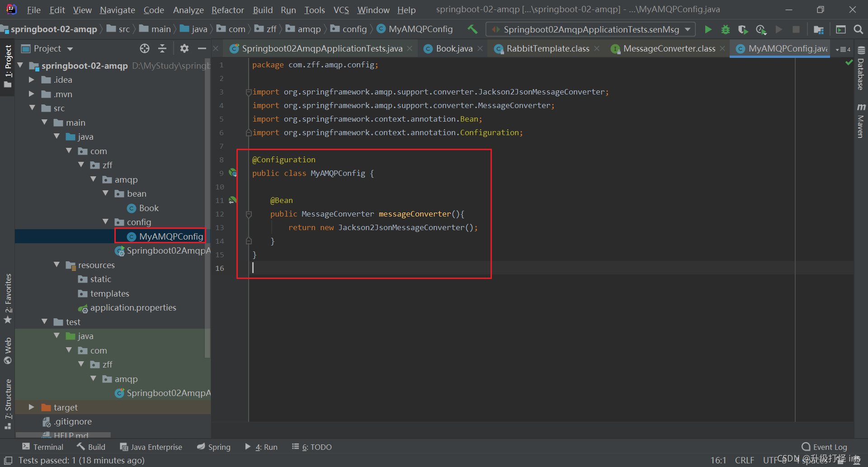Image resolution: width=868 pixels, height=467 pixels.
Task: Open Project panel settings gear
Action: pos(184,48)
